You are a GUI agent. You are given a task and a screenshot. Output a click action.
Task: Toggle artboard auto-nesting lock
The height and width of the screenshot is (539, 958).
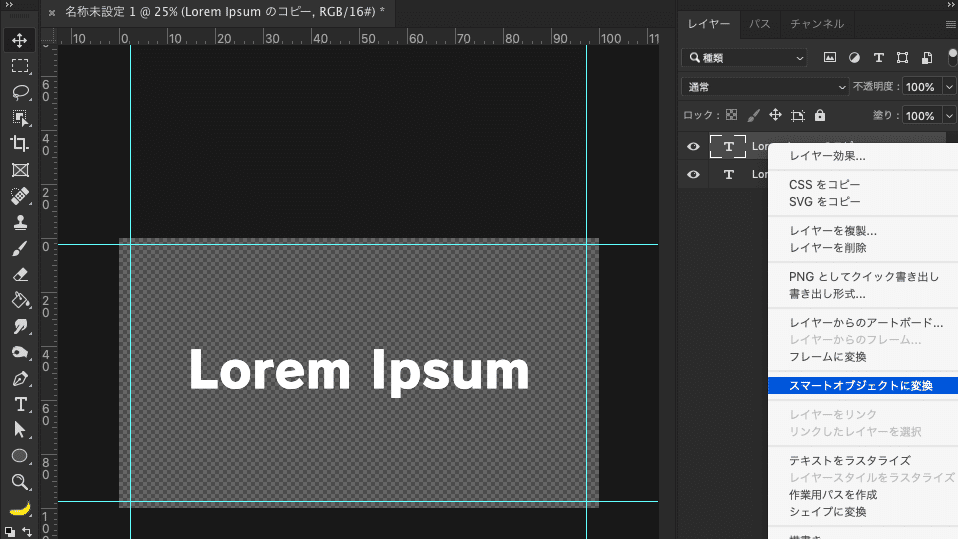click(x=798, y=116)
